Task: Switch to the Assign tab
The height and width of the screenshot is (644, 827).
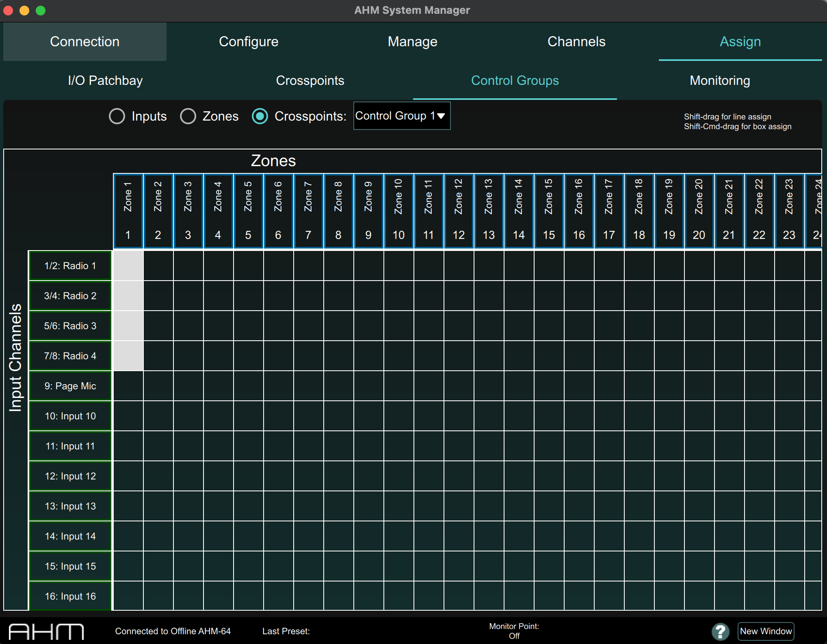Action: click(740, 41)
